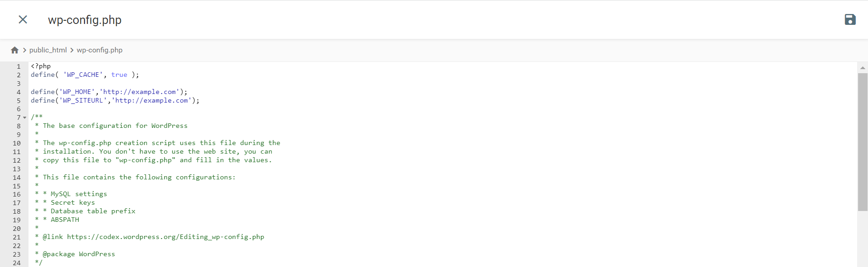This screenshot has height=267, width=868.
Task: Click line number 1 in the gutter
Action: (x=19, y=66)
